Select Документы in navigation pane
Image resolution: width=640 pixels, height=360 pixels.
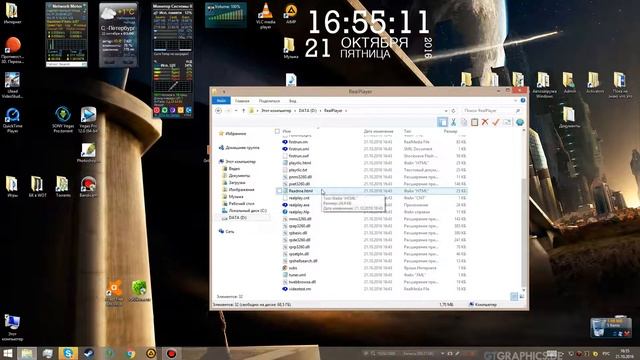(x=239, y=176)
